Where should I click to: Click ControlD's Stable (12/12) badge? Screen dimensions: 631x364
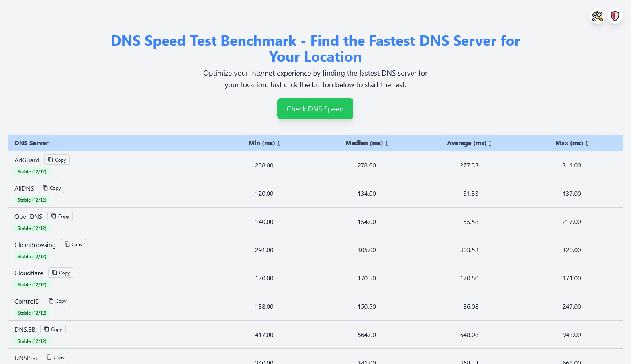[x=32, y=313]
